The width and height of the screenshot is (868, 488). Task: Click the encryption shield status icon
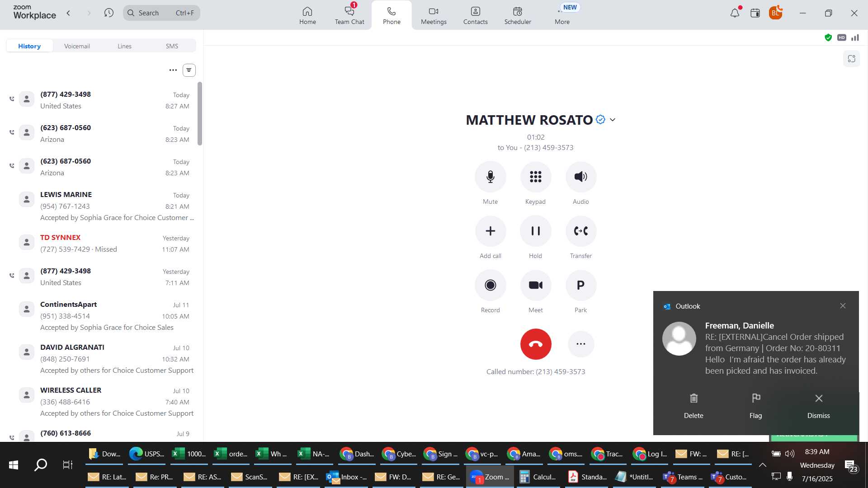point(828,38)
